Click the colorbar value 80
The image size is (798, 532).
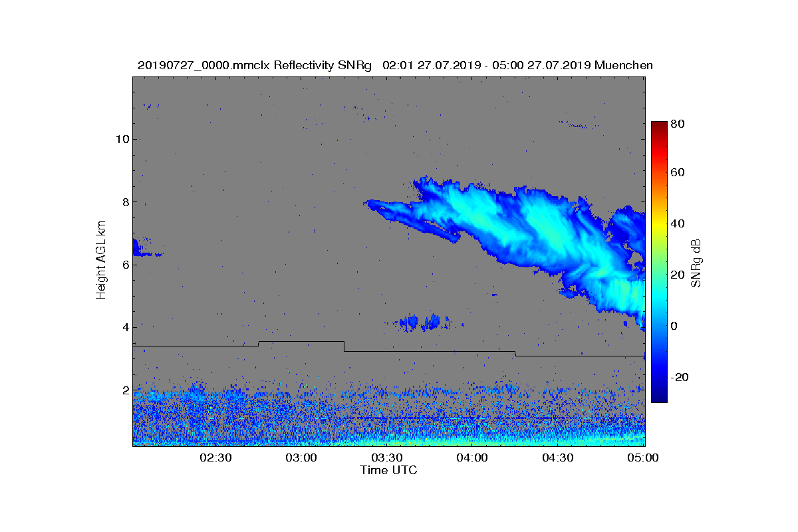point(678,124)
